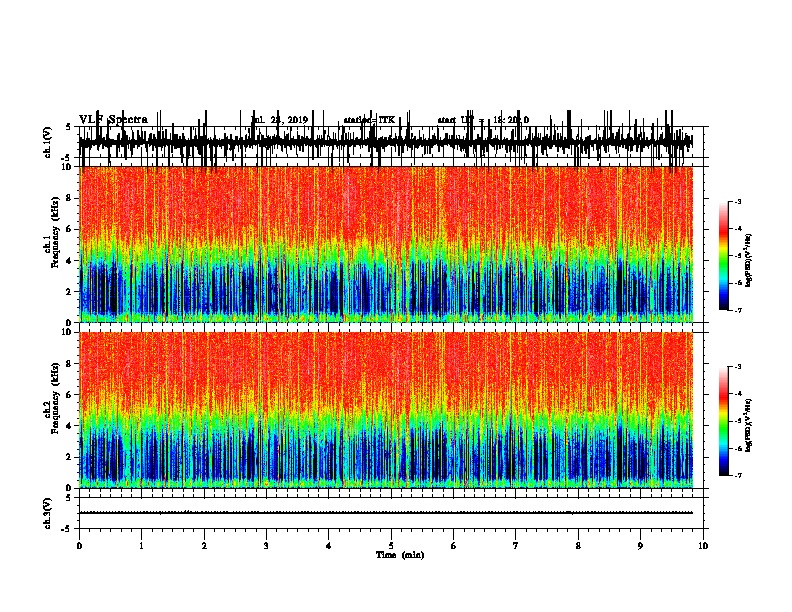
Task: Click the time axis tick label '10'
Action: coord(703,546)
